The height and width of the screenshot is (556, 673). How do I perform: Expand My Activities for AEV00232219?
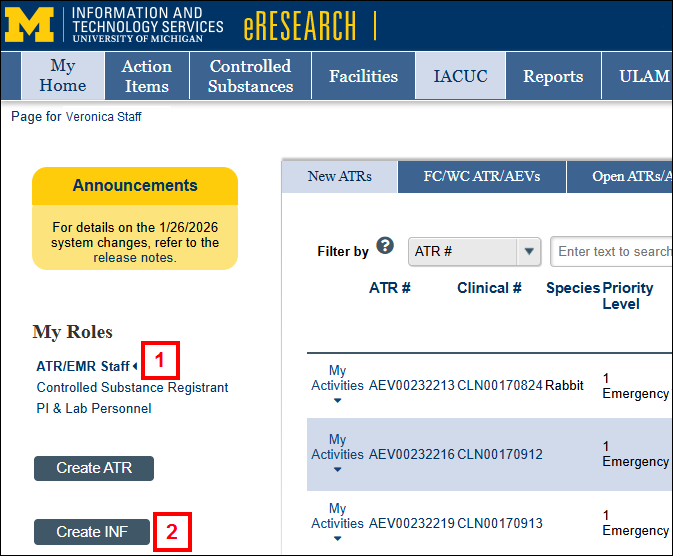click(x=337, y=523)
